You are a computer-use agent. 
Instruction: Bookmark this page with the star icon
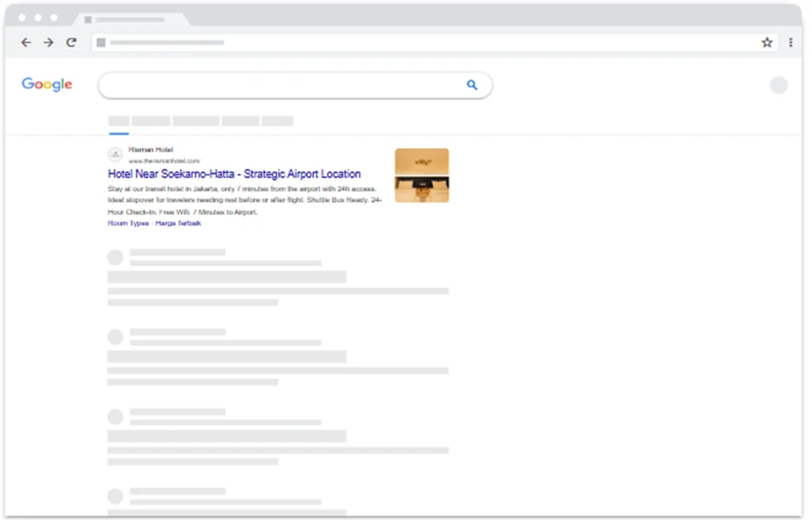coord(767,43)
